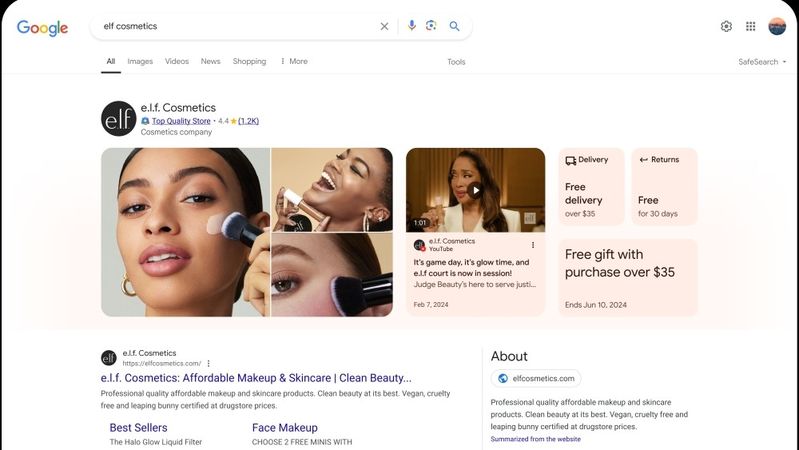Open the large foundation brush model photo
The image size is (799, 450).
click(185, 232)
